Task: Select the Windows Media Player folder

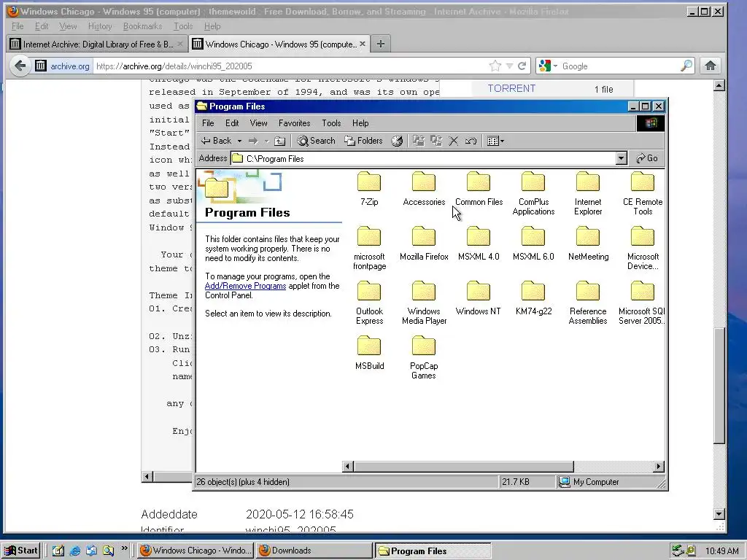Action: 424,303
